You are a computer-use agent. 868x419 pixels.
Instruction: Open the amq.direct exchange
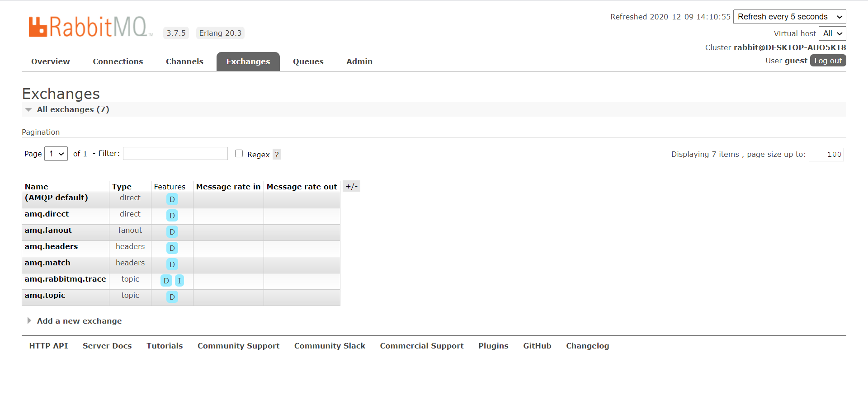[47, 214]
